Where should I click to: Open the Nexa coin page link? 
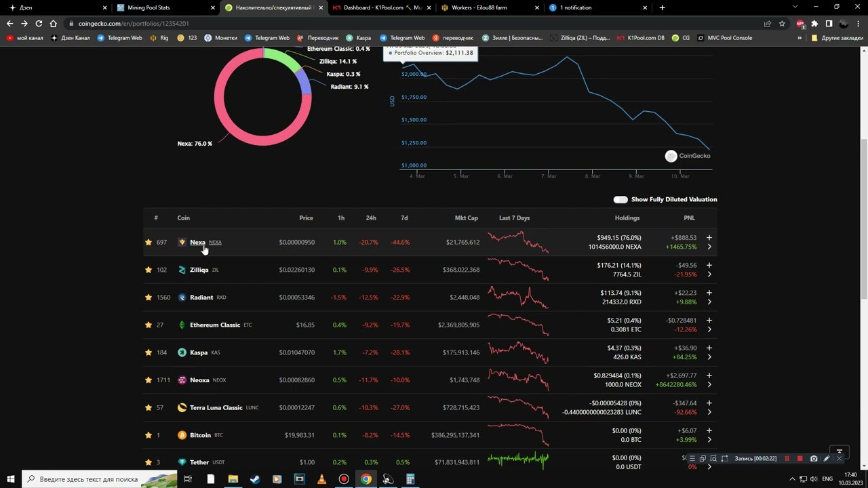197,242
